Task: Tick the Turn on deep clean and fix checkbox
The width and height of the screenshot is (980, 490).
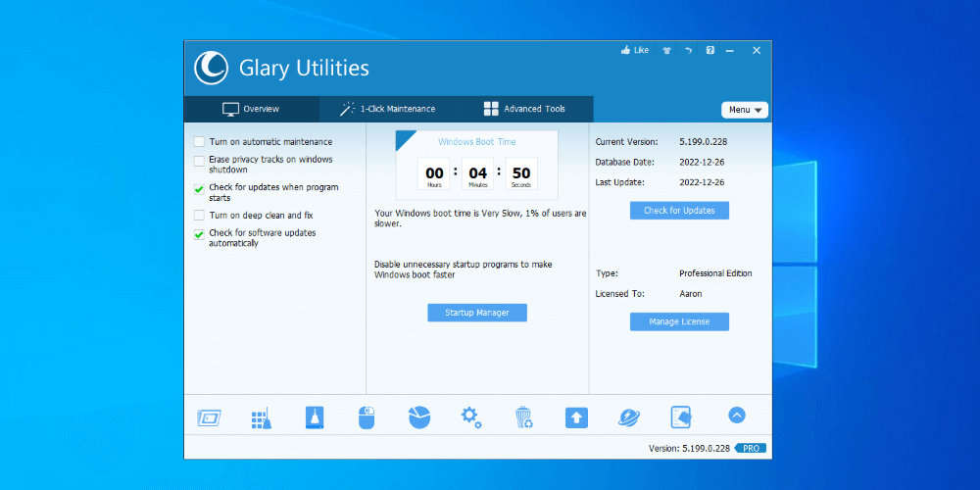Action: (x=199, y=215)
